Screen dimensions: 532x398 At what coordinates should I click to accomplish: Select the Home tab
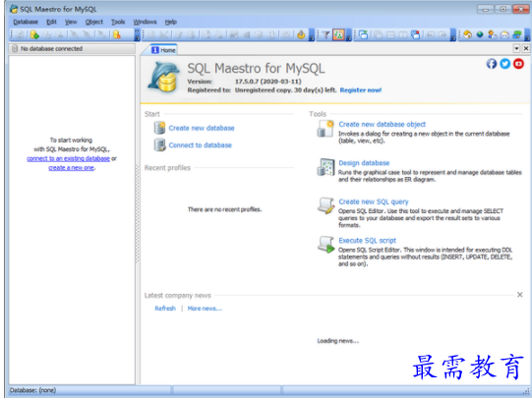click(x=163, y=50)
